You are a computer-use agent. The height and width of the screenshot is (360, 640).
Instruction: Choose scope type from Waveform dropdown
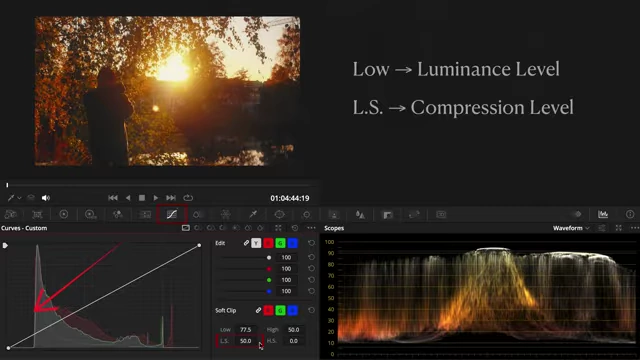571,228
